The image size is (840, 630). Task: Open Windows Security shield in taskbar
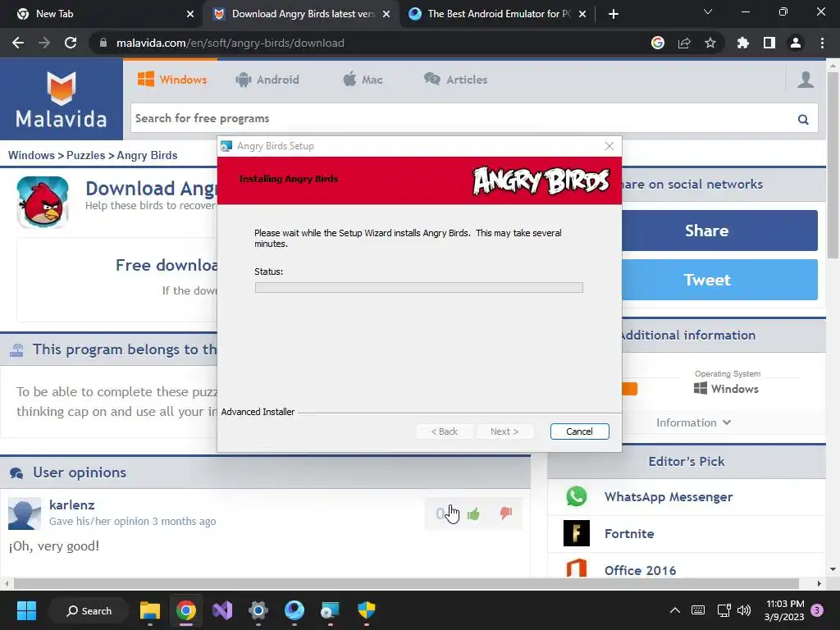click(367, 610)
